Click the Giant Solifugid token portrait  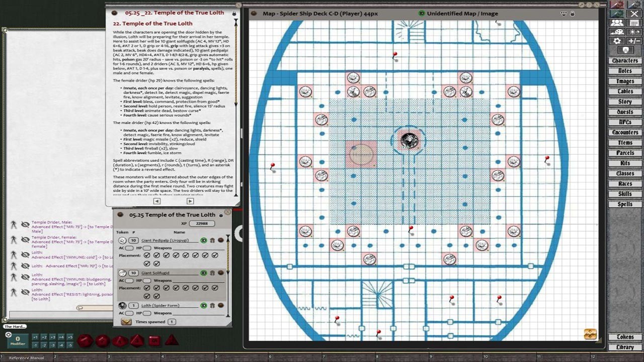coord(121,273)
